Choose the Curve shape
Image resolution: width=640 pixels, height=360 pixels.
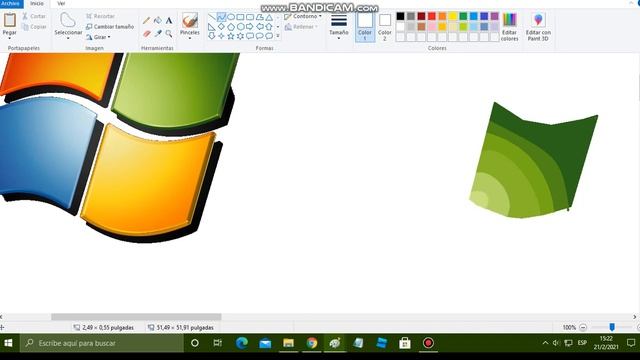(221, 17)
